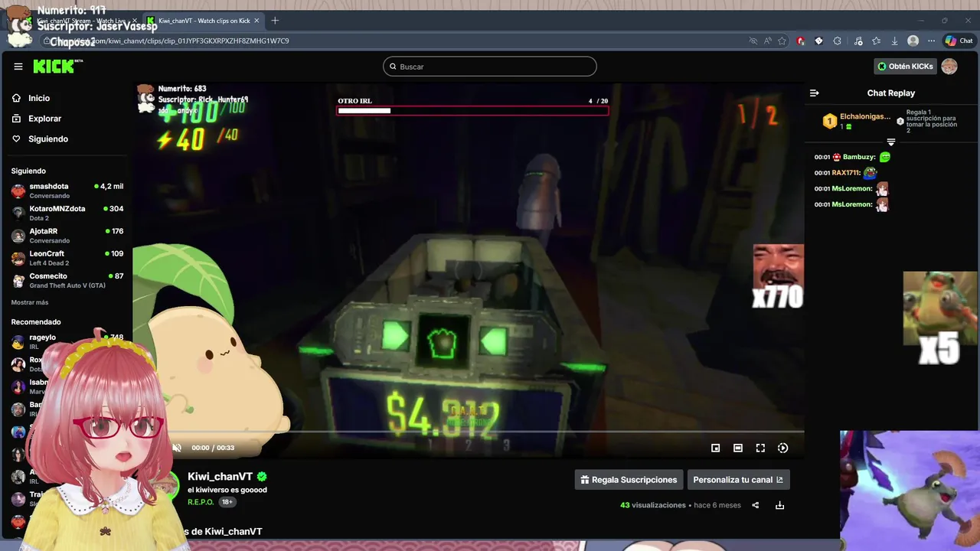Enter fullscreen on the video player
The image size is (980, 551).
click(760, 448)
